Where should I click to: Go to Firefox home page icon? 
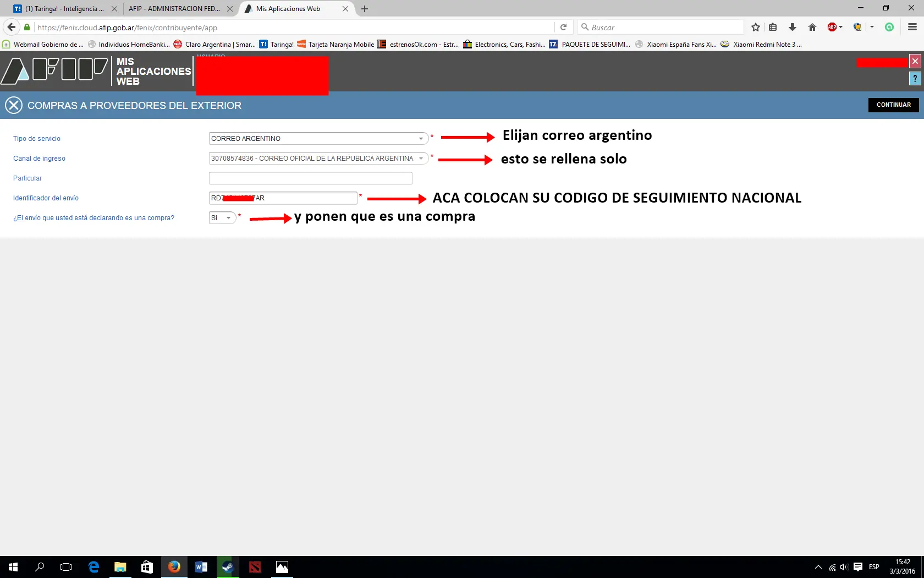pos(812,27)
